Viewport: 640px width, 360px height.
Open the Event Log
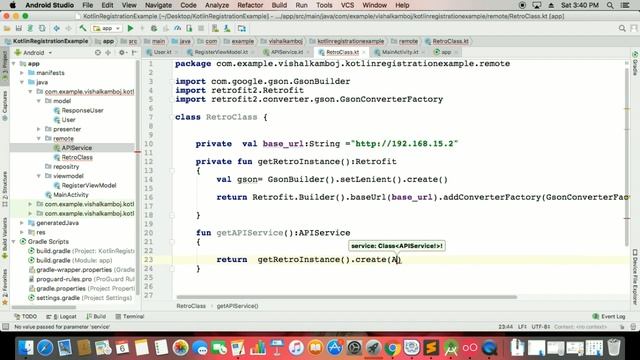coord(609,316)
